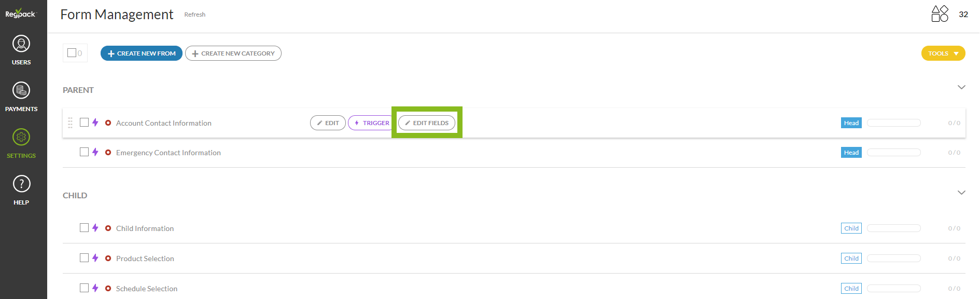This screenshot has width=980, height=299.
Task: Click the shapes icon next to 32
Action: click(x=940, y=14)
